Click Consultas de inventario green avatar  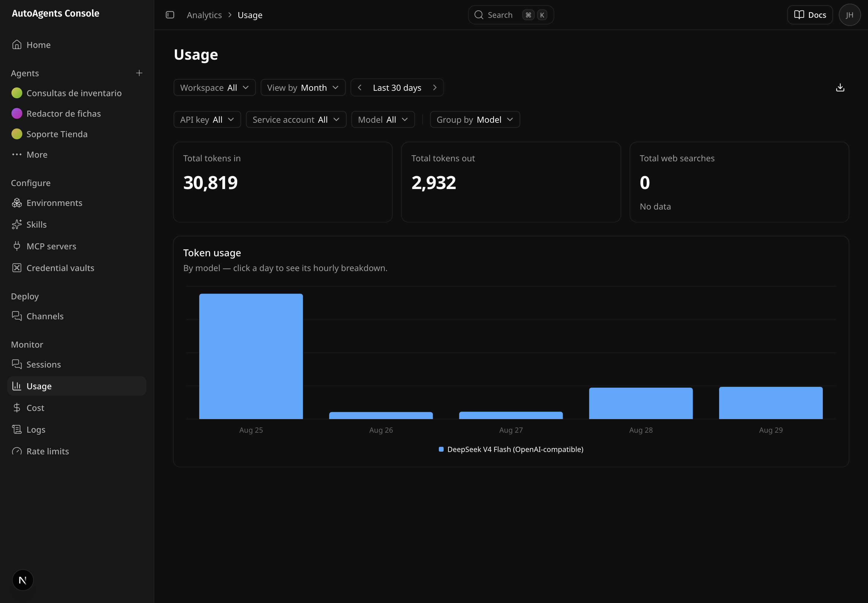[17, 93]
